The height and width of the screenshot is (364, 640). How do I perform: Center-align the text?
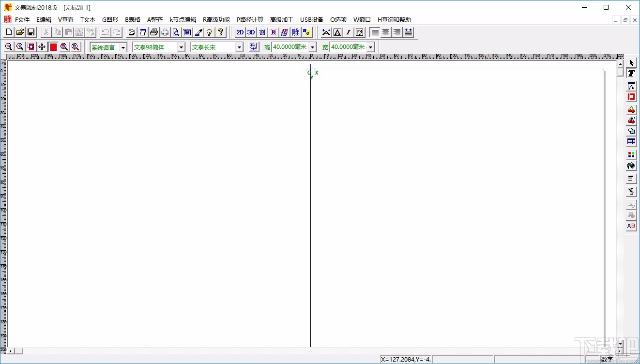(386, 32)
